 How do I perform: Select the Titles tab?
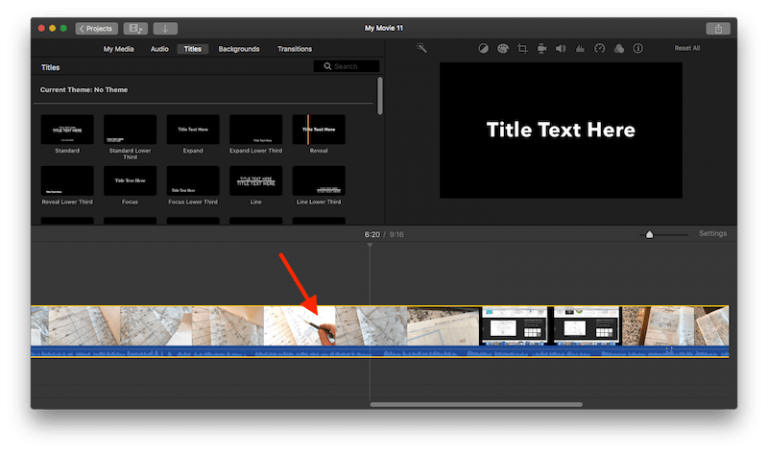pyautogui.click(x=192, y=49)
